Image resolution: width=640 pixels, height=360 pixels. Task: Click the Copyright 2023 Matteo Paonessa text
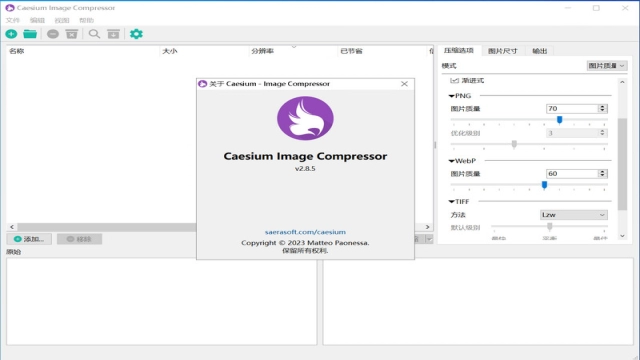coord(305,243)
